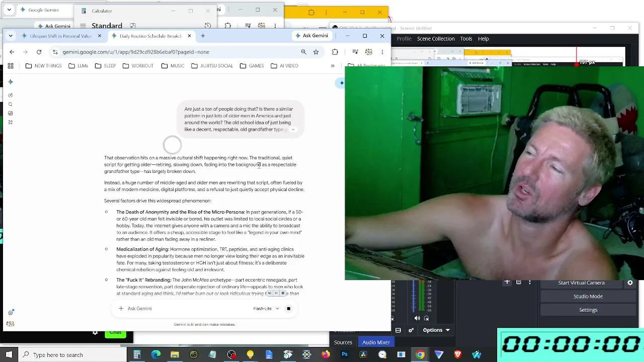Open the Chrome extensions puzzle icon

[335, 52]
